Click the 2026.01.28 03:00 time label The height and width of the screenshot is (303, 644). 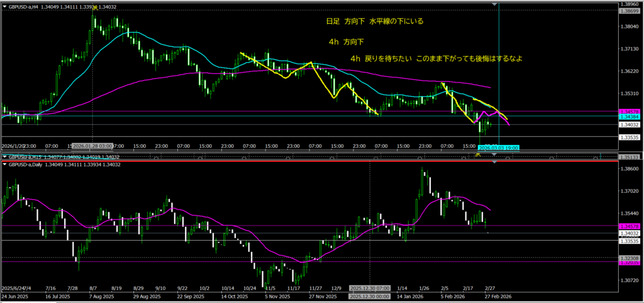tap(93, 147)
